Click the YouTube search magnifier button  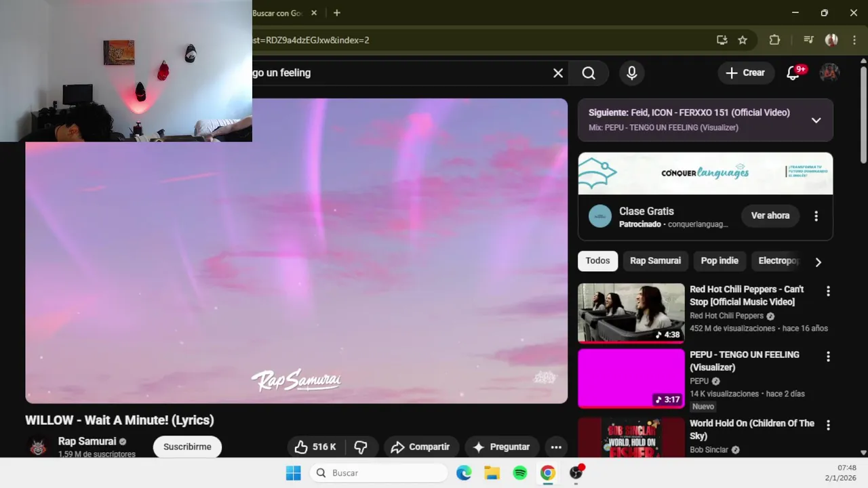[x=589, y=73]
